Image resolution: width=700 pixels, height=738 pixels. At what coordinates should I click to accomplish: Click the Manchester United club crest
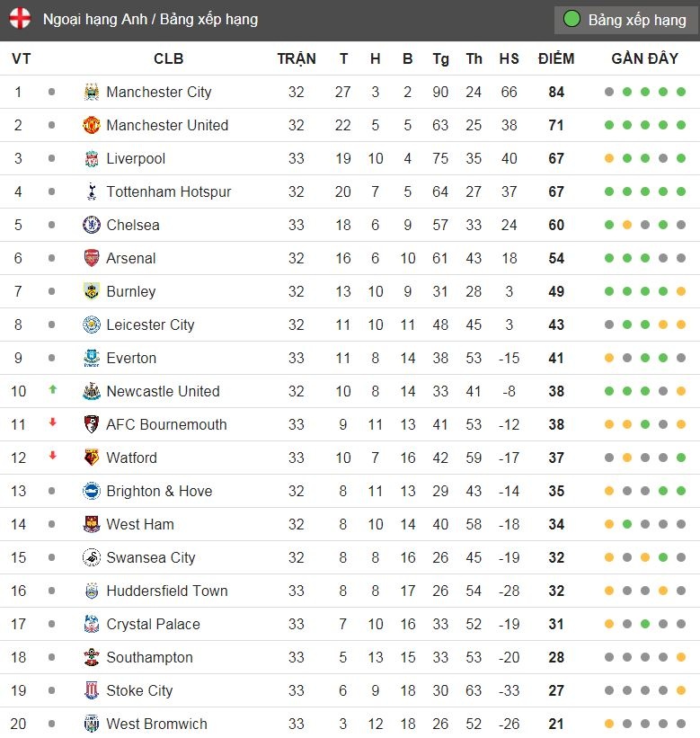(91, 125)
